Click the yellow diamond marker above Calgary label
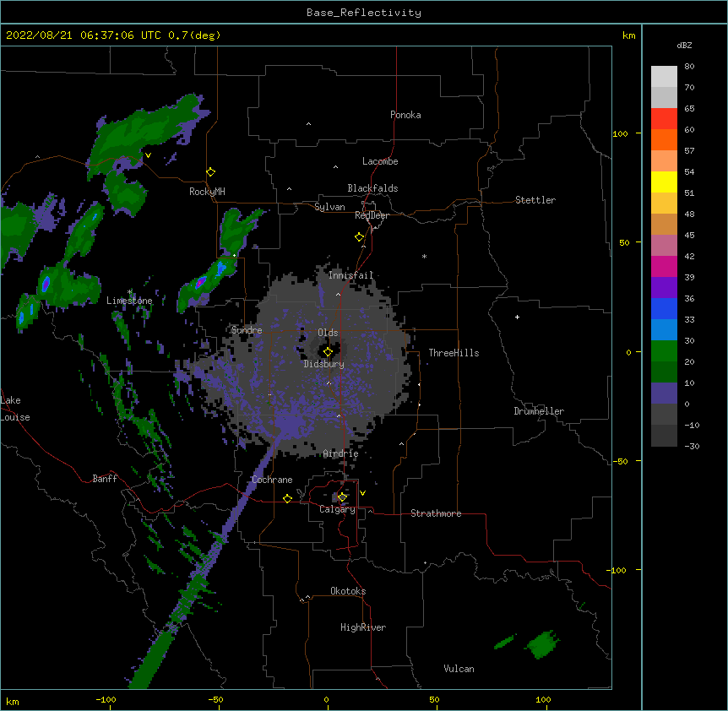The image size is (728, 711). 342,497
